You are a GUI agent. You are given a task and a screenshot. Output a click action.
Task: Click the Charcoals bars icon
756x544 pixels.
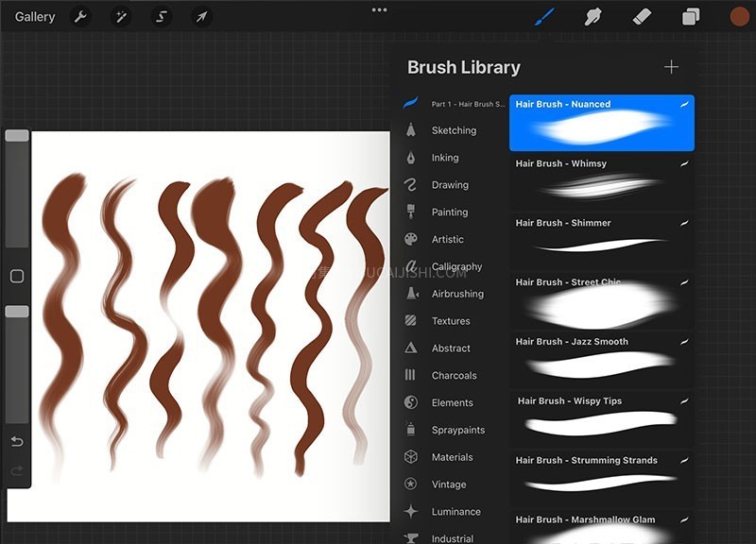(x=410, y=375)
